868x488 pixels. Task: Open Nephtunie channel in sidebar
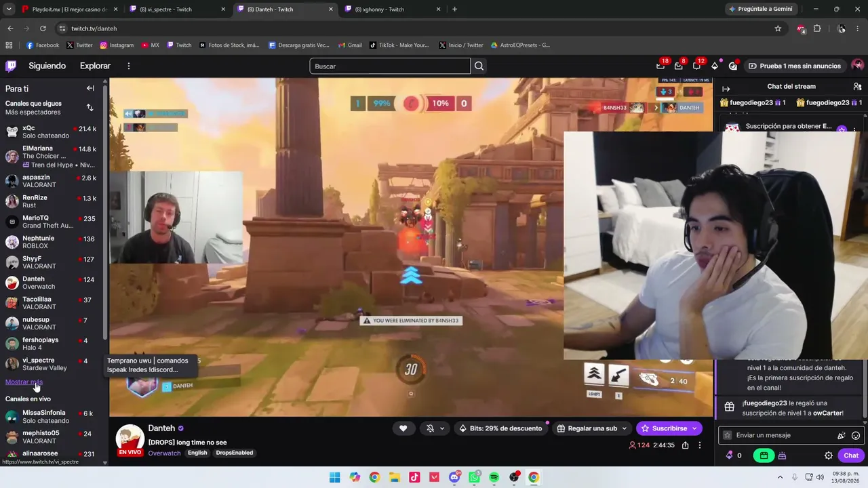pos(52,242)
